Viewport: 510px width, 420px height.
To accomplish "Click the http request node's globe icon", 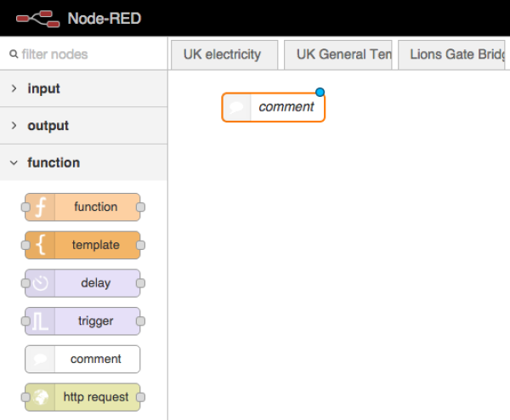I will point(40,397).
